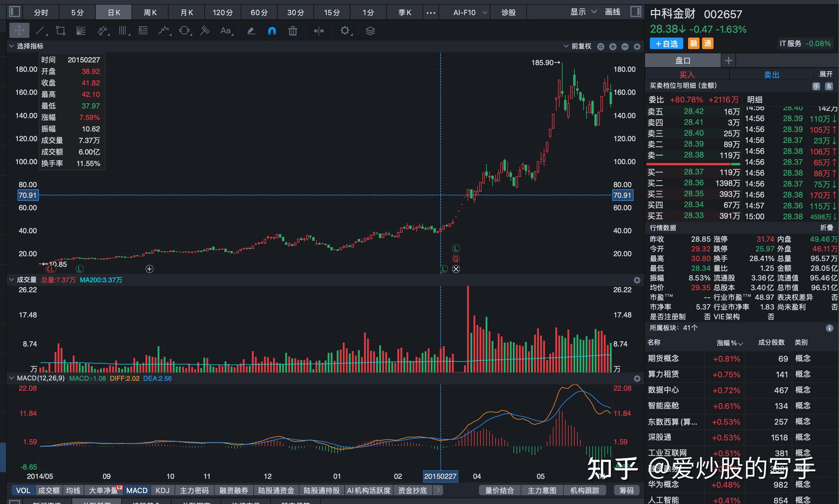839x504 pixels.
Task: Select the eraser drawing tool
Action: (x=251, y=31)
